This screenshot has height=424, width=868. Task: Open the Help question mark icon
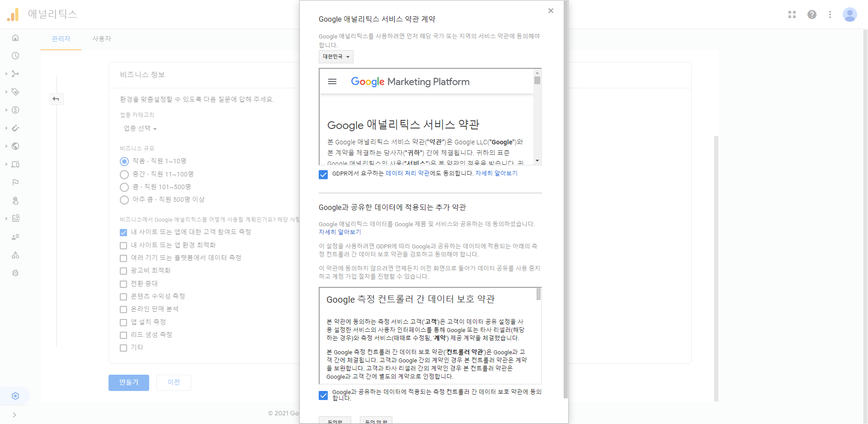(812, 14)
